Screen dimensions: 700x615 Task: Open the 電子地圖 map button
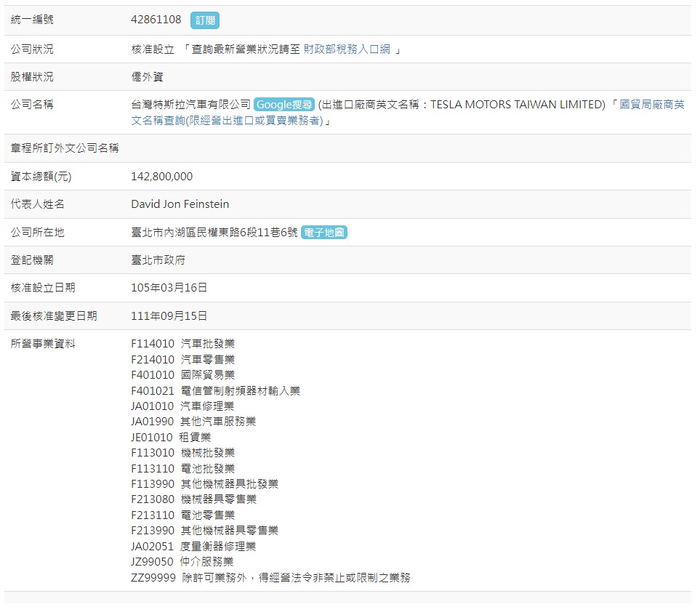(324, 232)
